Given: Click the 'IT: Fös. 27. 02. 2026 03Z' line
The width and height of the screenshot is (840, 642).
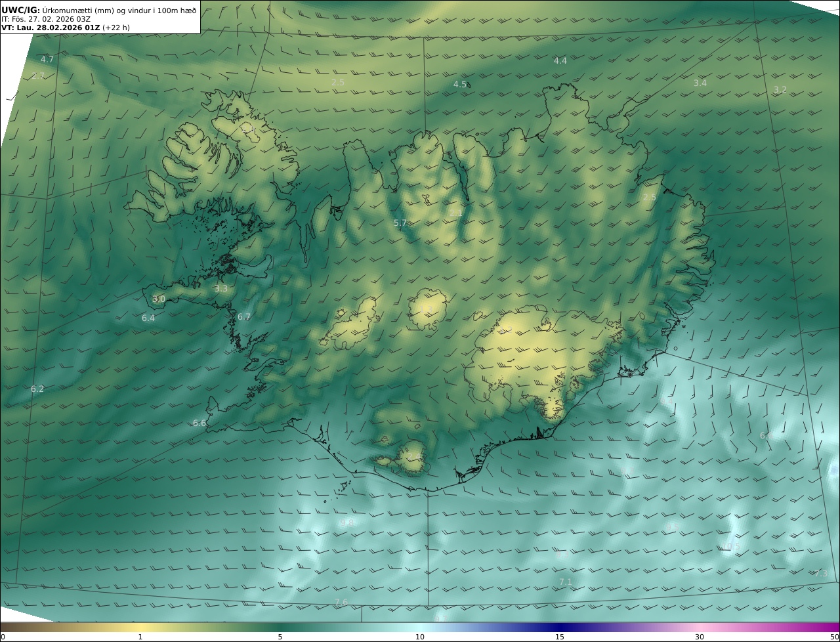Looking at the screenshot, I should point(46,19).
